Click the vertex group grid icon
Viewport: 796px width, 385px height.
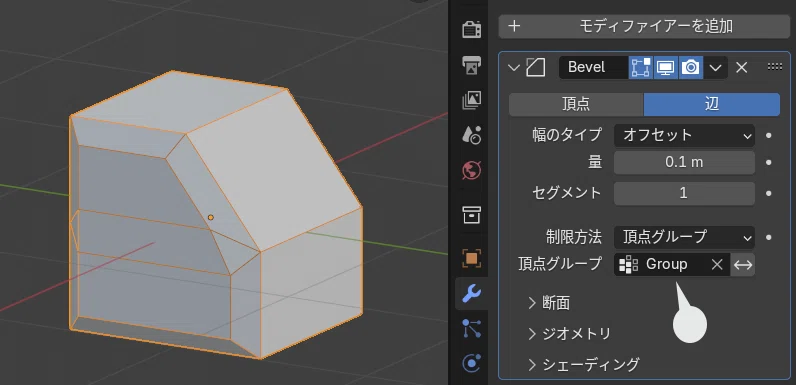(628, 265)
